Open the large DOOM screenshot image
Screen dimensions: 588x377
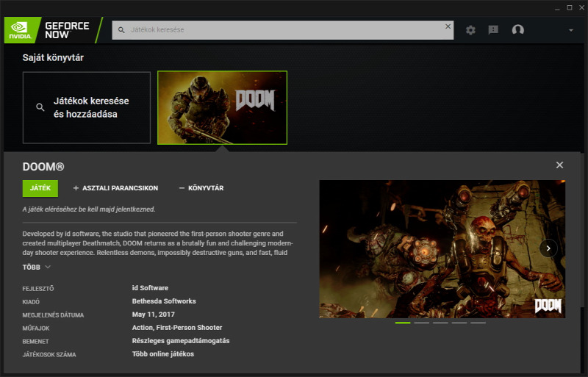[442, 249]
